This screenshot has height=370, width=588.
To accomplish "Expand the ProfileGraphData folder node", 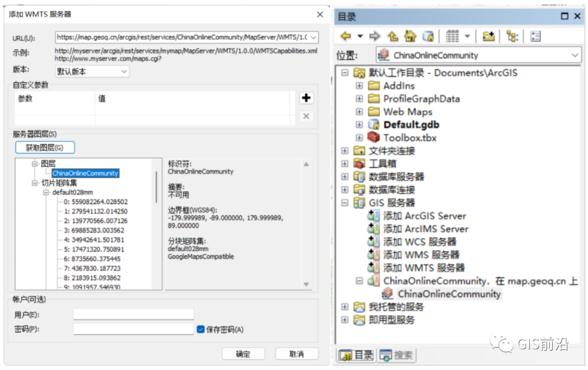I will click(359, 99).
